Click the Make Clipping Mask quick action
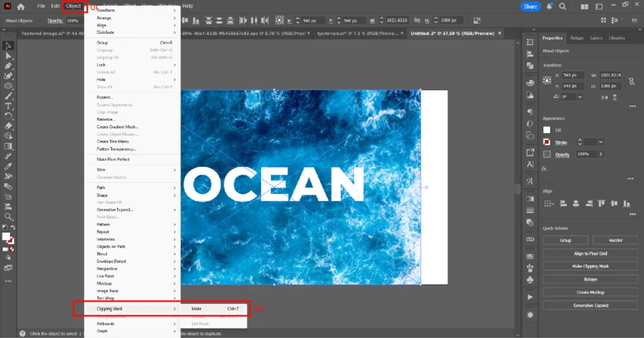Viewport: 644px width, 338px height. [590, 266]
